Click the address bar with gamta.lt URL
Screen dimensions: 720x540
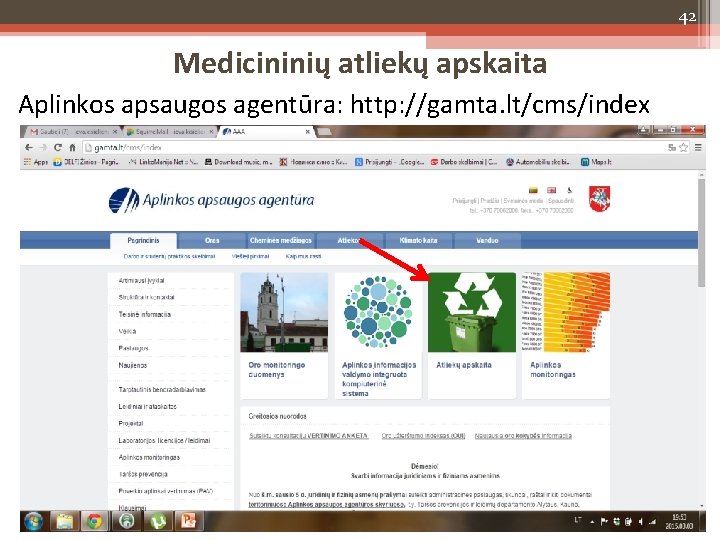[372, 147]
